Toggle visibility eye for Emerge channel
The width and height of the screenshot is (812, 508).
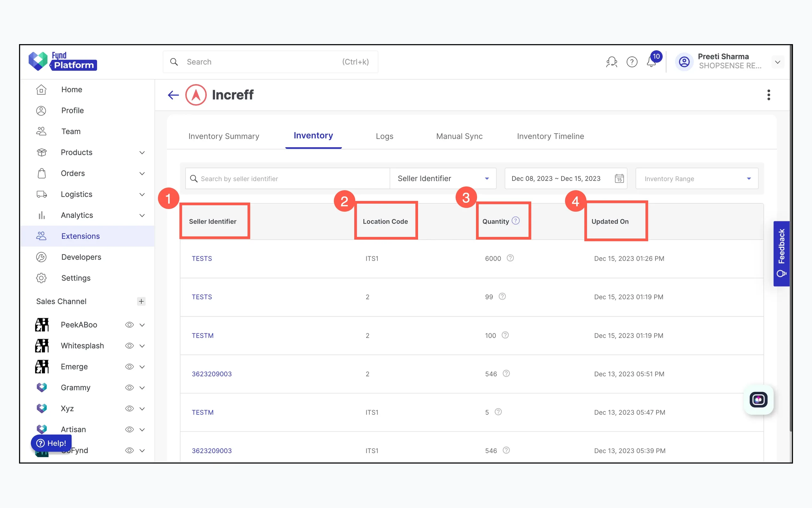coord(129,366)
